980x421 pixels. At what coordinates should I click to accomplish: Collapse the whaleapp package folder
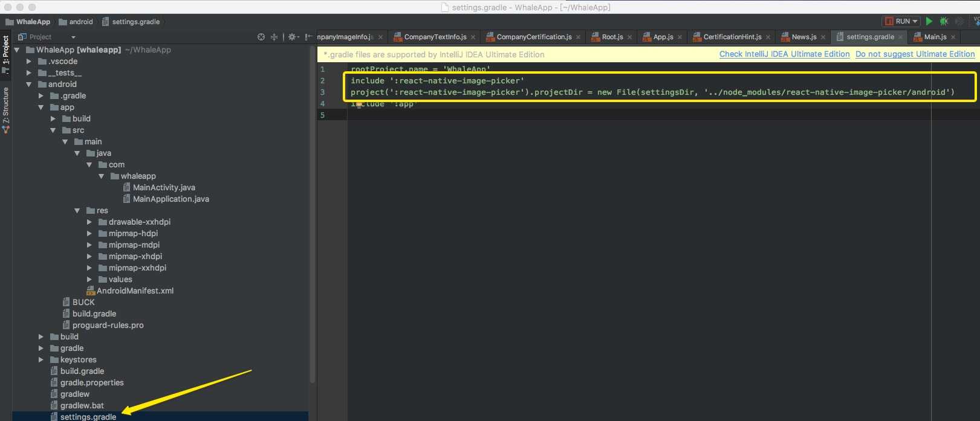pos(101,176)
